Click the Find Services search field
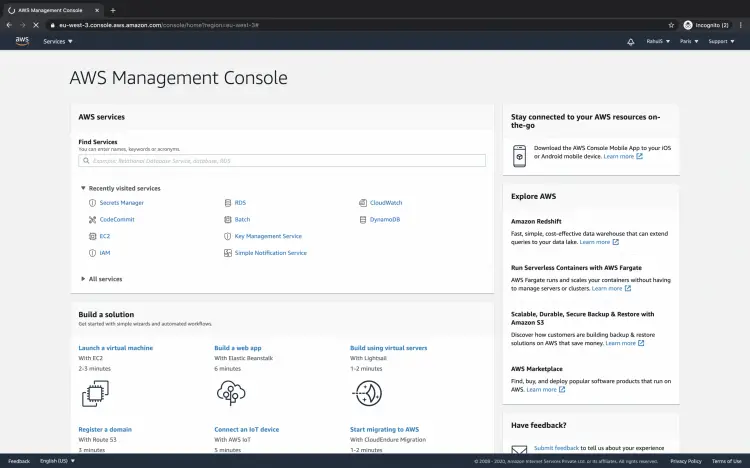The image size is (750, 468). (282, 161)
